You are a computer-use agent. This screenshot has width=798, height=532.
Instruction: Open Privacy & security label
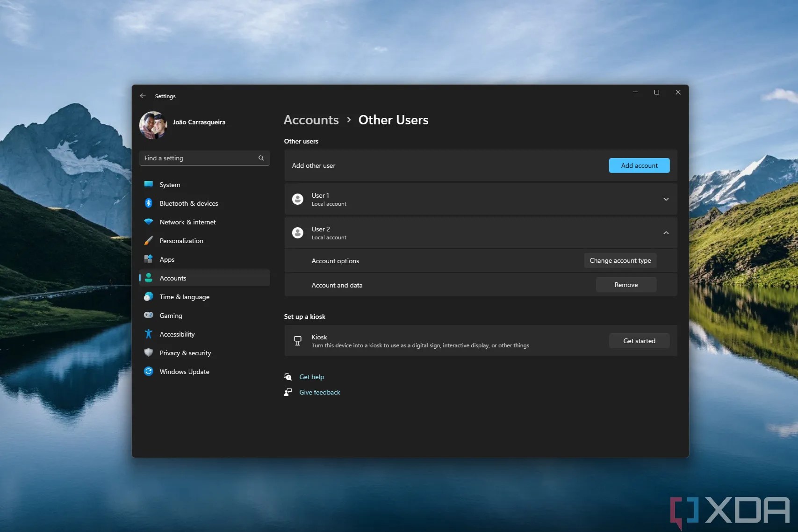point(185,353)
